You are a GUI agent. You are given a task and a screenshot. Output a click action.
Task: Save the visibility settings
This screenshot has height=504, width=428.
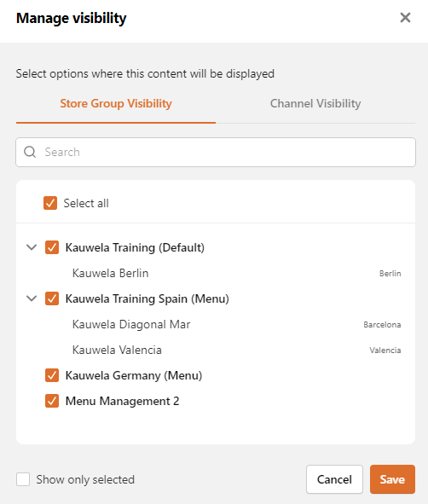(392, 479)
